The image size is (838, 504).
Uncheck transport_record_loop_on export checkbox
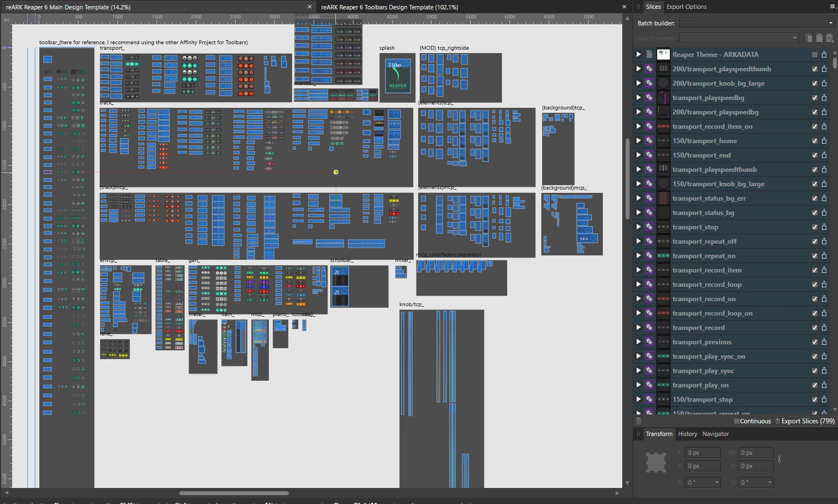click(x=814, y=313)
